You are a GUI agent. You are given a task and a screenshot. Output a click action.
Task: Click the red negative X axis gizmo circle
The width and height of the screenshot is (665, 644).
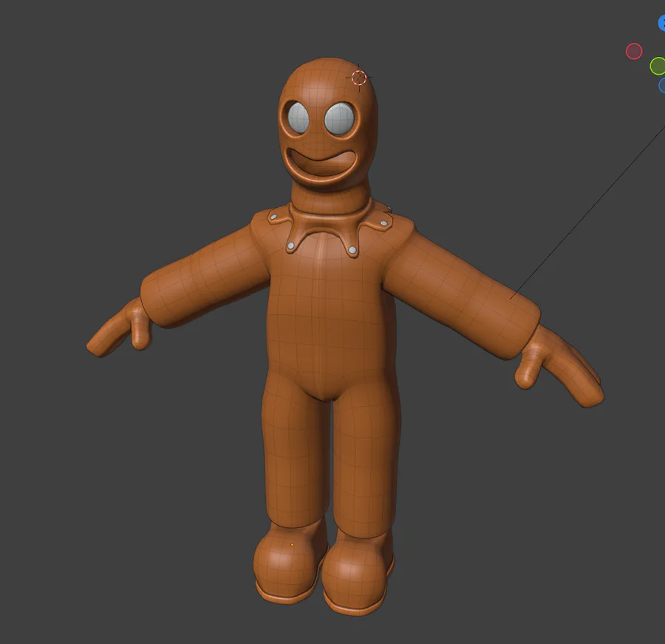coord(634,51)
